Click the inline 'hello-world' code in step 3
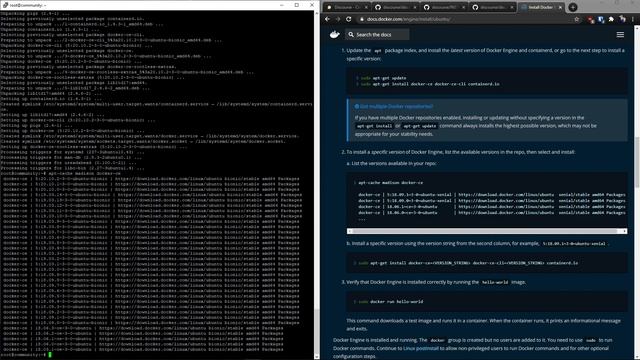The height and width of the screenshot is (360, 640). click(495, 282)
